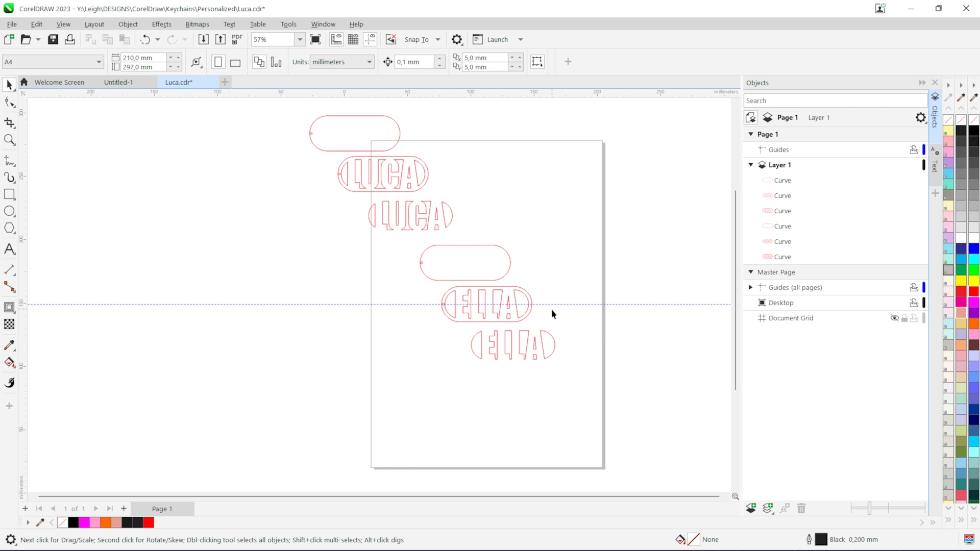Select the Shape tool
Image resolution: width=980 pixels, height=551 pixels.
[9, 103]
